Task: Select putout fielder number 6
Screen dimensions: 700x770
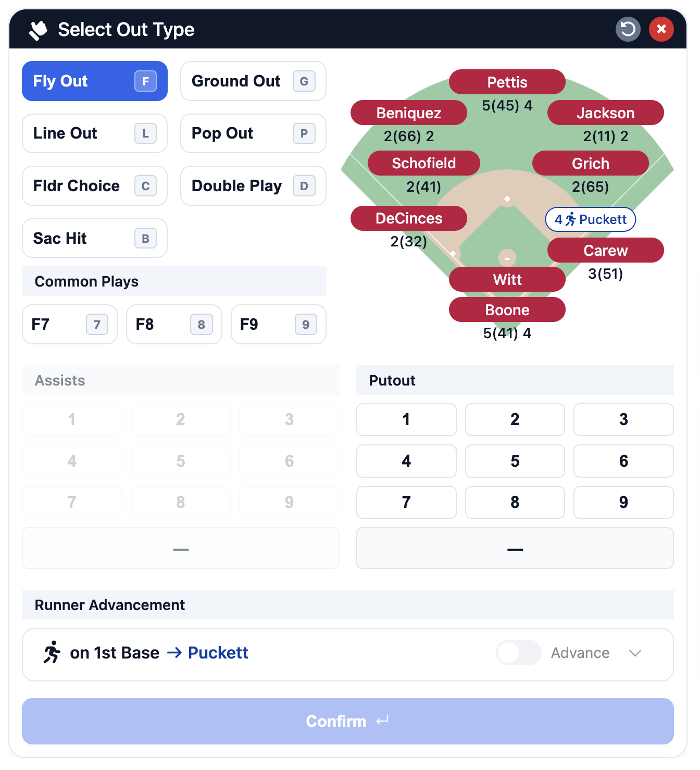Action: (x=623, y=461)
